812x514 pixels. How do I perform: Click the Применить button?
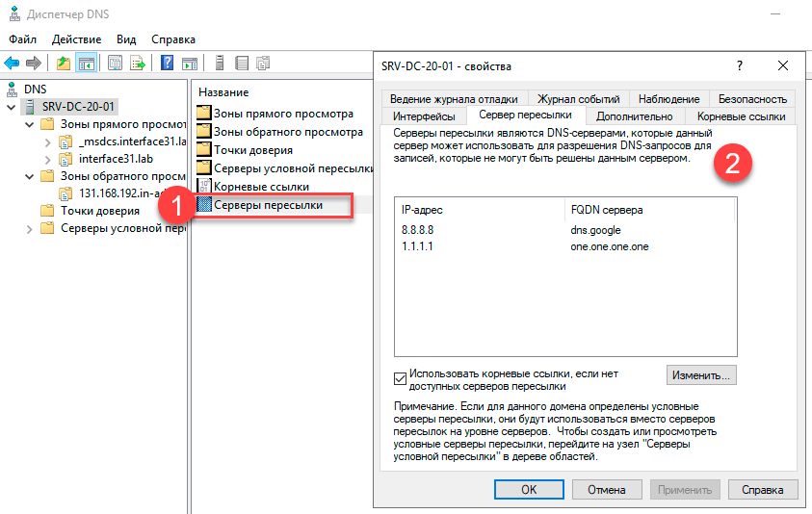pos(685,489)
